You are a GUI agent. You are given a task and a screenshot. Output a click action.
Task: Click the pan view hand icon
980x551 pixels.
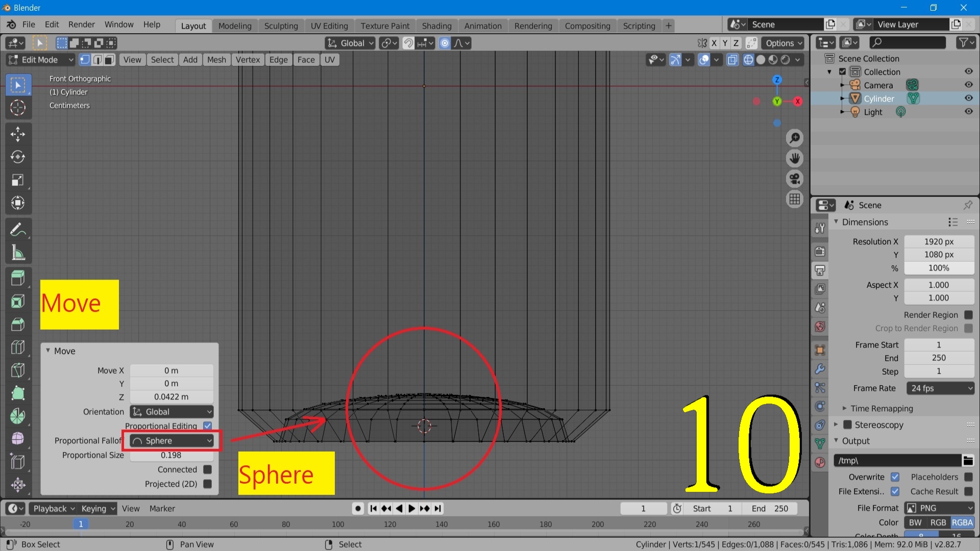(x=795, y=159)
